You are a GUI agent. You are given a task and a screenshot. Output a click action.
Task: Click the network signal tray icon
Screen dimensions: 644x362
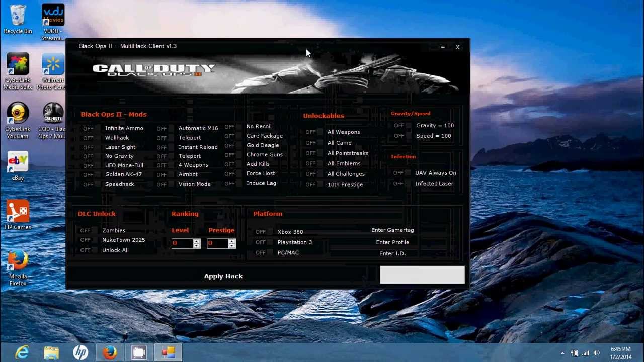coord(585,353)
